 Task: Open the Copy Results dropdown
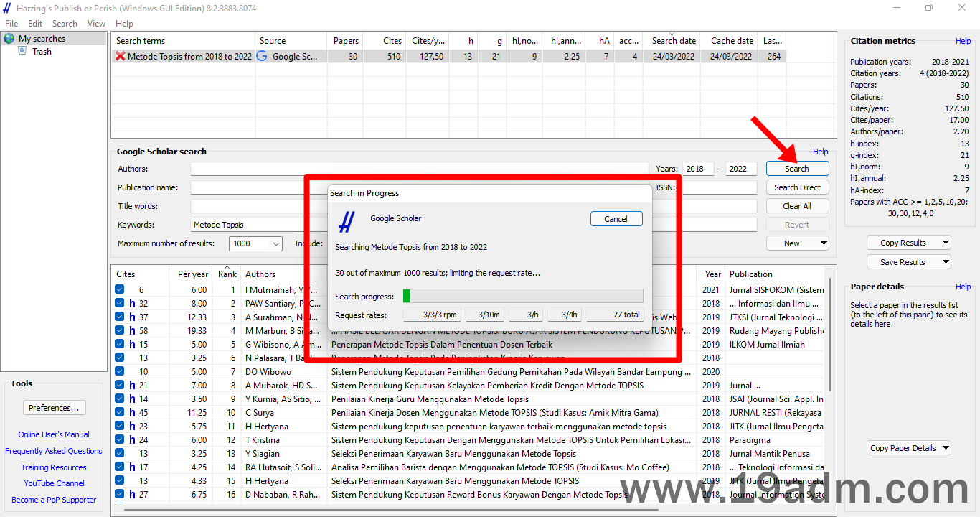[909, 243]
